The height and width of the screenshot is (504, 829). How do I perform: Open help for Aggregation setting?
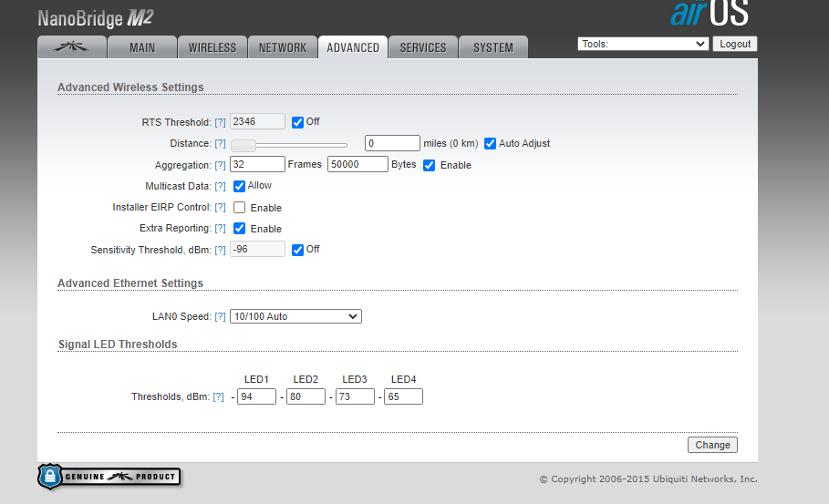tap(220, 165)
